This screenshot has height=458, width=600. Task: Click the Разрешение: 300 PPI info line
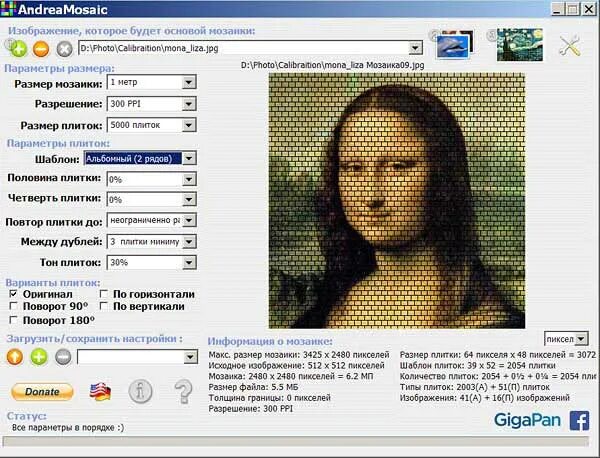pyautogui.click(x=251, y=409)
